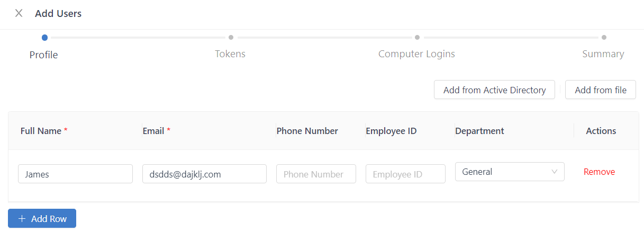This screenshot has height=240, width=644.
Task: Close the Add Users dialog
Action: [19, 13]
